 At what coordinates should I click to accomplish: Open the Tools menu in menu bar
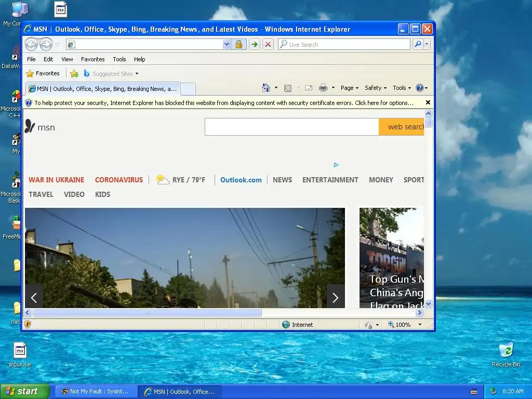pos(119,59)
